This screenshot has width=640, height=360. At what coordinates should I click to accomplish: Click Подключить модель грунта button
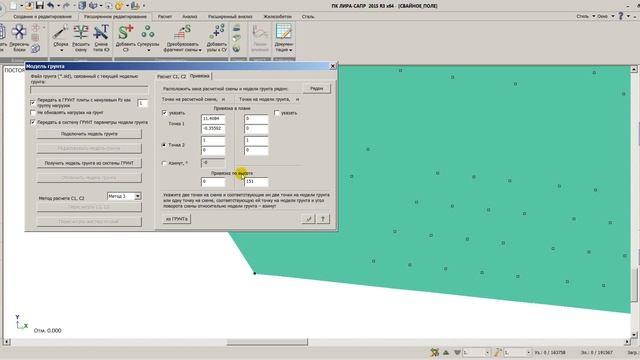(x=89, y=134)
